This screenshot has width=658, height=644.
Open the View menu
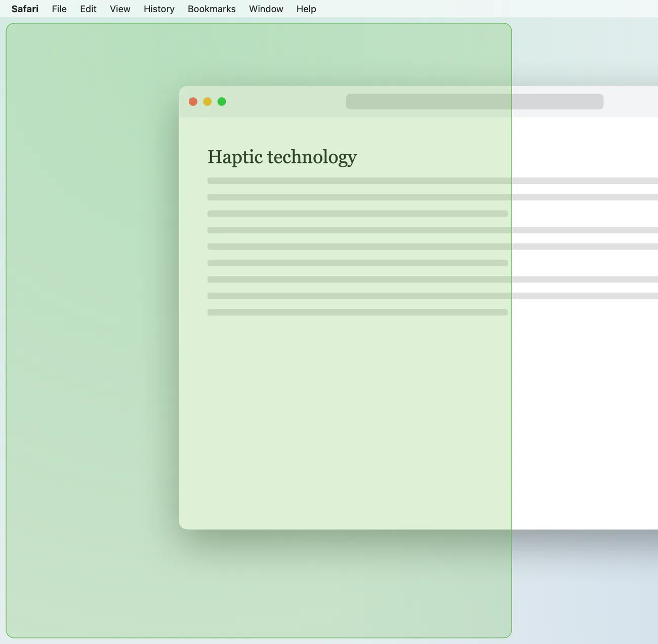(120, 9)
